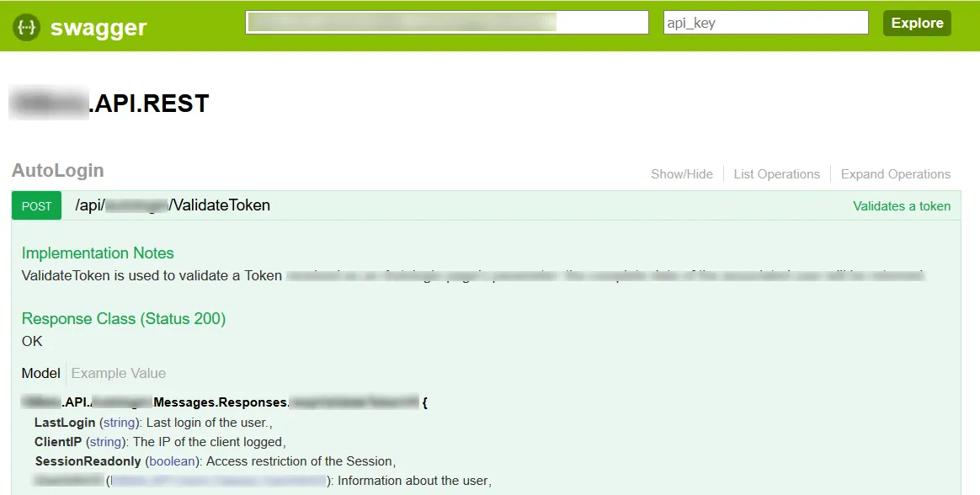980x495 pixels.
Task: Click the Implementation Notes heading
Action: (99, 253)
